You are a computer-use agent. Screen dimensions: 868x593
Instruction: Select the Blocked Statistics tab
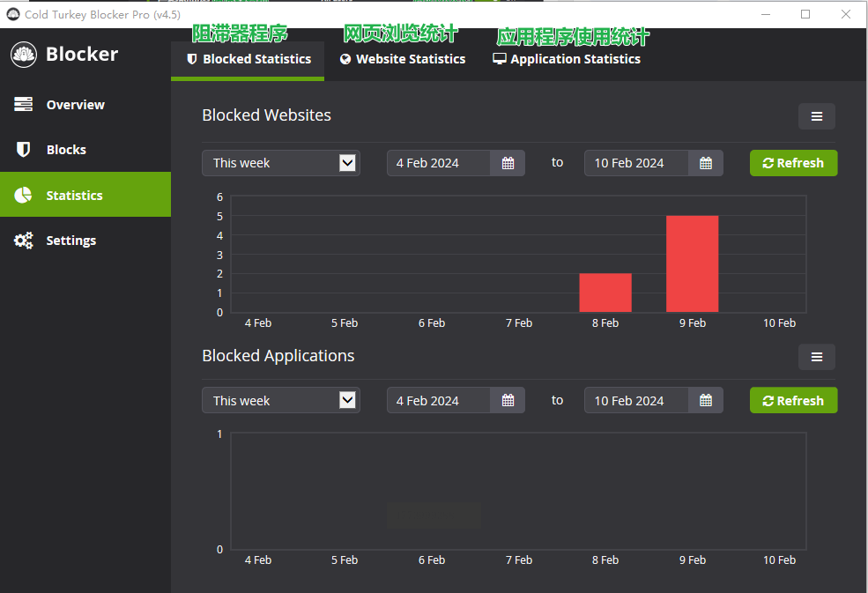click(x=248, y=59)
